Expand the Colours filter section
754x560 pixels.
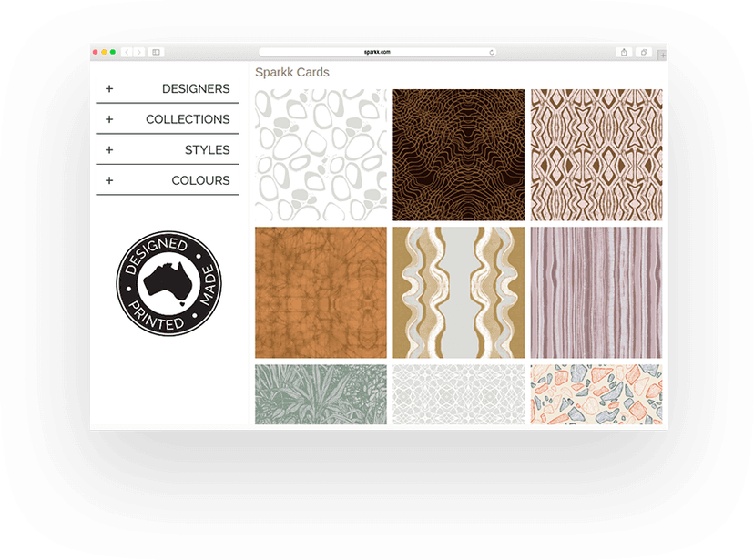(x=168, y=180)
